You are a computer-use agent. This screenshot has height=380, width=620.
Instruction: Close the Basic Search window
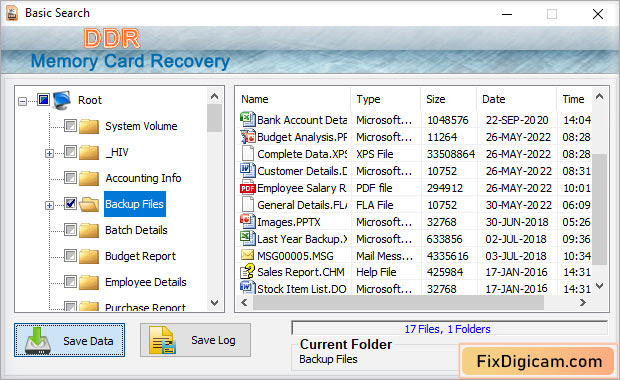(598, 14)
